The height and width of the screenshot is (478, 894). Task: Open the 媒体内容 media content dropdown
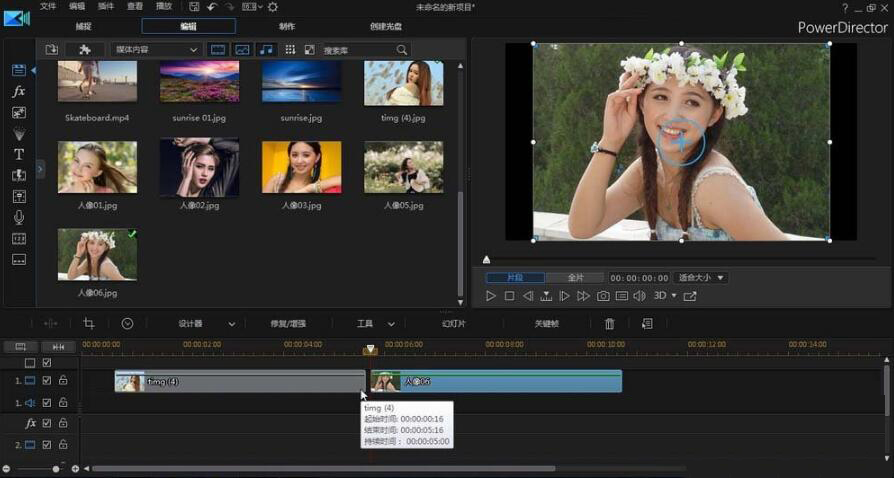(156, 49)
